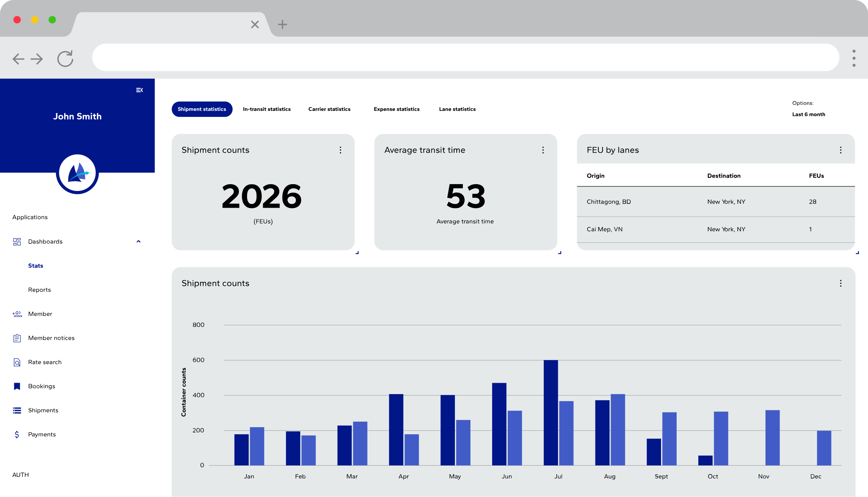Image resolution: width=868 pixels, height=497 pixels.
Task: Toggle sidebar collapse menu icon
Action: pos(139,90)
